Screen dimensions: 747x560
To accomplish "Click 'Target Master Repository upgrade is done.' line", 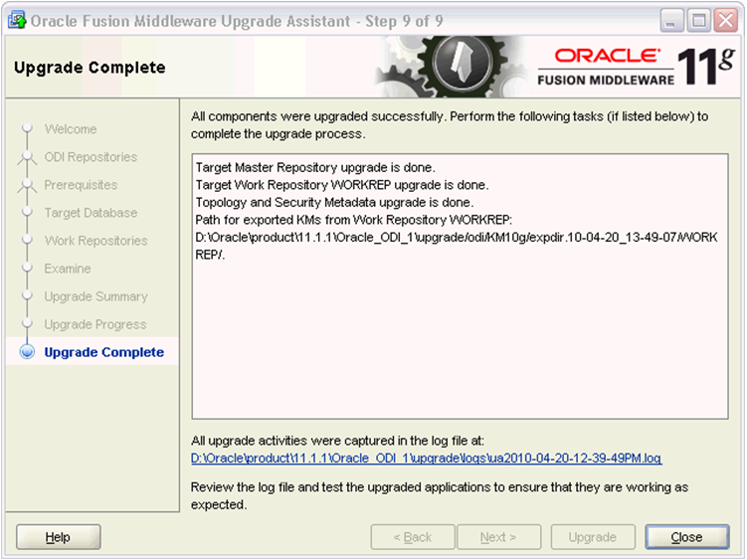I will click(x=315, y=167).
